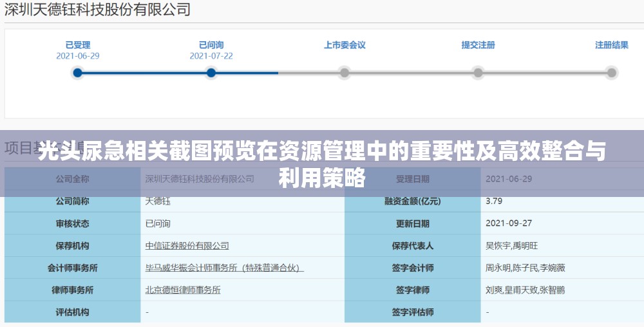
Task: Select the 注册结果 stage label
Action: [x=612, y=45]
